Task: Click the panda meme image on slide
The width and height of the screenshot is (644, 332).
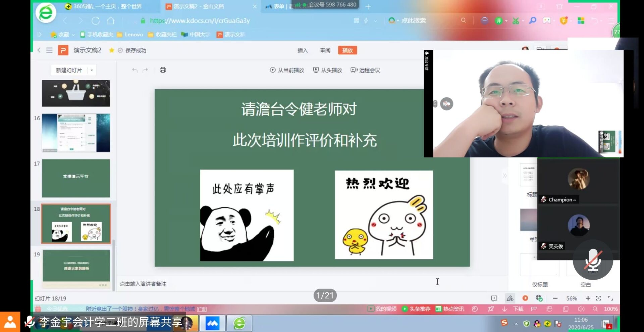Action: [x=247, y=215]
